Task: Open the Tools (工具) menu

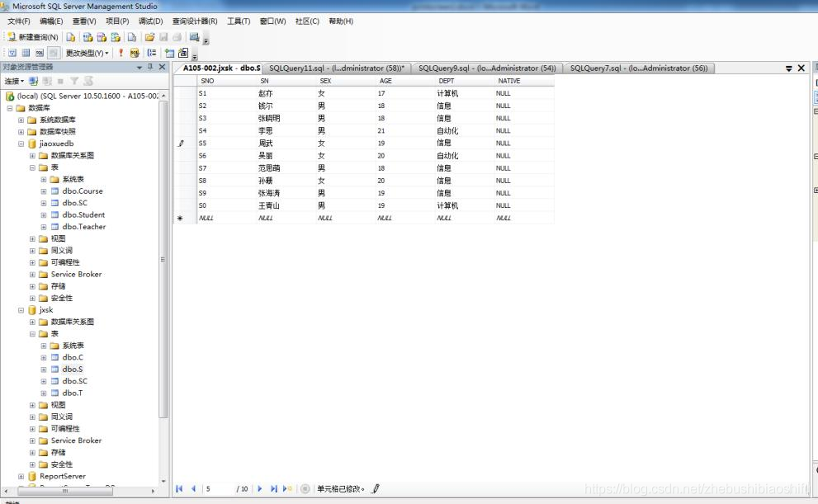Action: click(239, 21)
